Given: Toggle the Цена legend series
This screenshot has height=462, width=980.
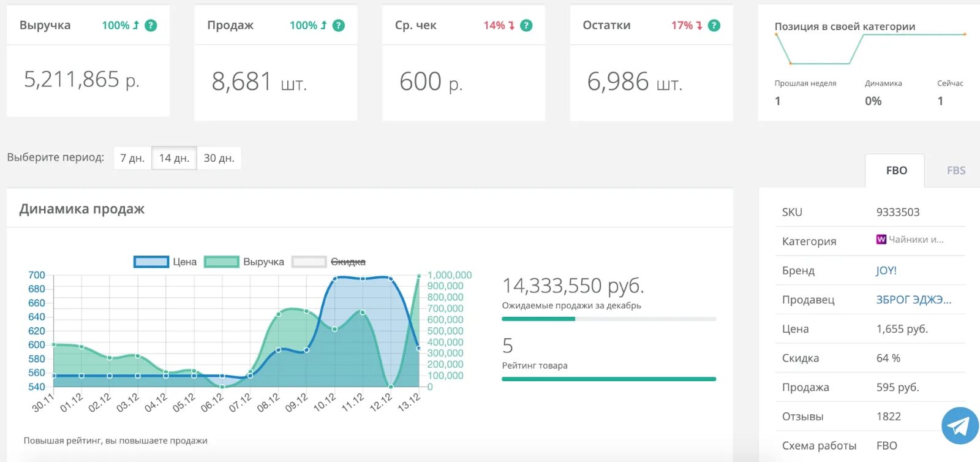Looking at the screenshot, I should pos(165,262).
